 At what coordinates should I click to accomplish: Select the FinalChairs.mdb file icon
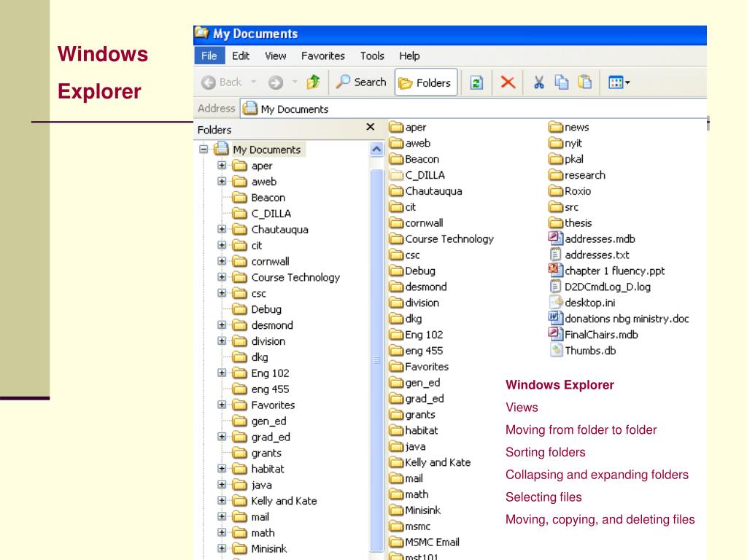[x=555, y=334]
